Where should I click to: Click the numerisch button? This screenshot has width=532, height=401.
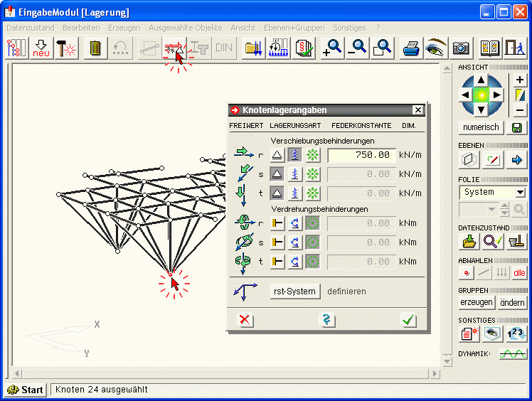pyautogui.click(x=482, y=128)
